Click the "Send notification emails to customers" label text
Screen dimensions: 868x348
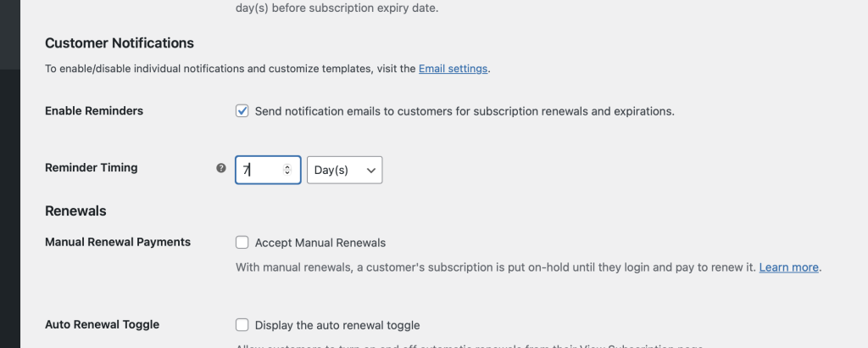point(465,111)
